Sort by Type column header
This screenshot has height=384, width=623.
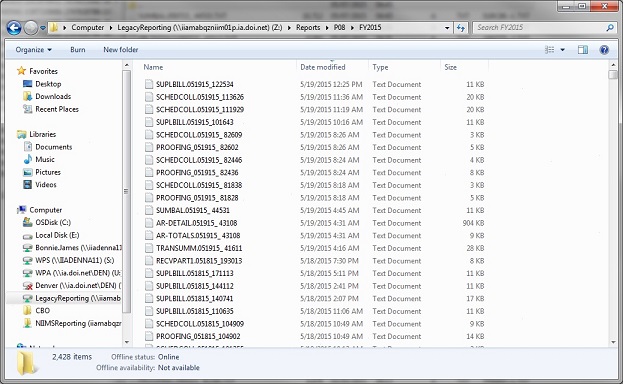380,67
